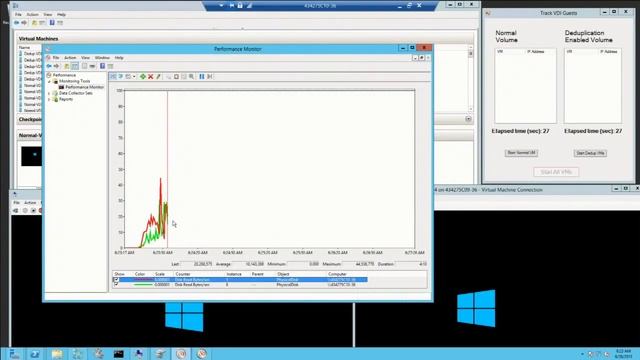640x360 pixels.
Task: Open File menu in Virtual Machine Connection window
Action: (16, 202)
